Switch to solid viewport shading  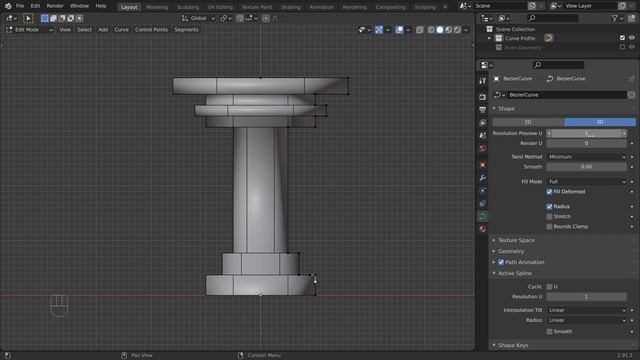click(x=440, y=30)
